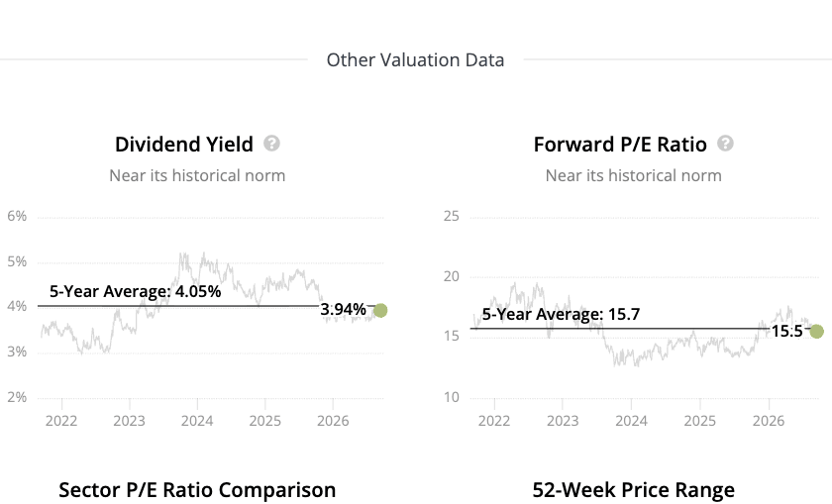Click the Forward P/E Ratio help icon

click(725, 144)
